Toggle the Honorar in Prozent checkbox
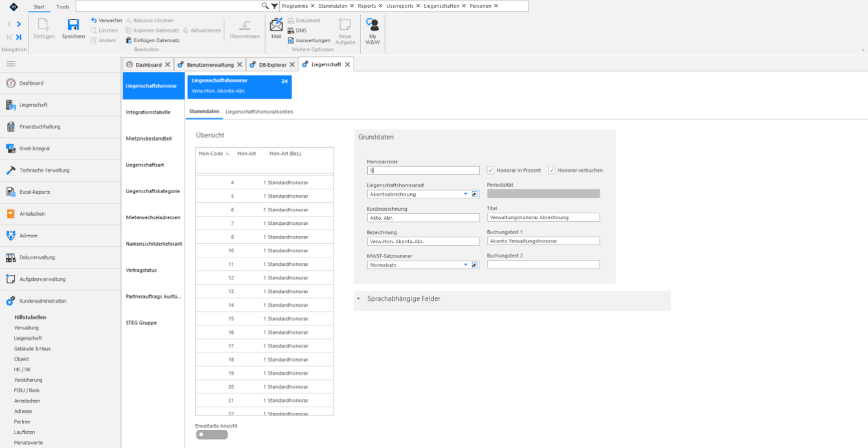Screen dimensions: 868x448 coord(491,171)
